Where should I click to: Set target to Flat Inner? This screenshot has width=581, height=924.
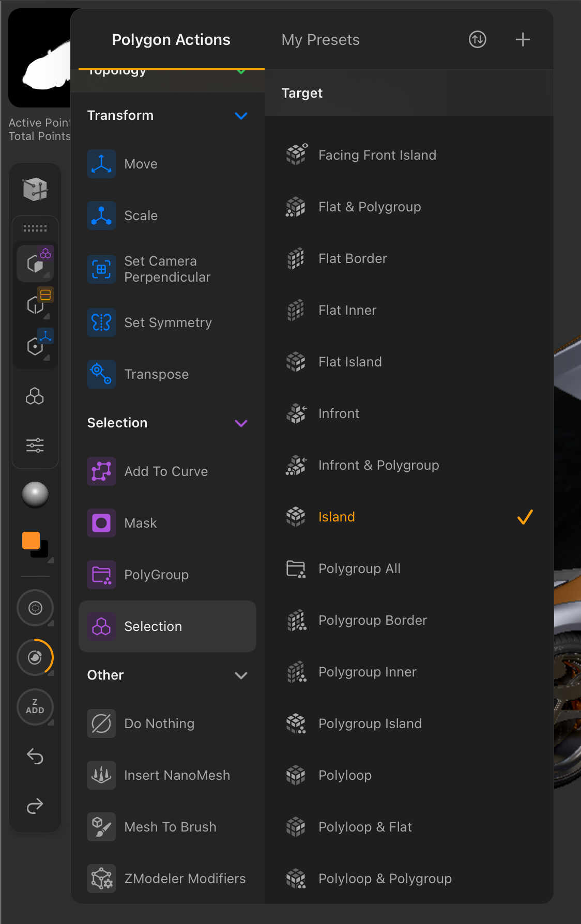[x=409, y=310]
